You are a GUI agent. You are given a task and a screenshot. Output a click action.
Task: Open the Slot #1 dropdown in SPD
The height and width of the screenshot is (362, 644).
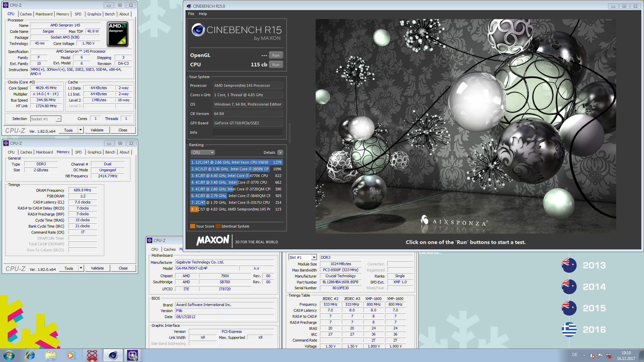(x=303, y=257)
